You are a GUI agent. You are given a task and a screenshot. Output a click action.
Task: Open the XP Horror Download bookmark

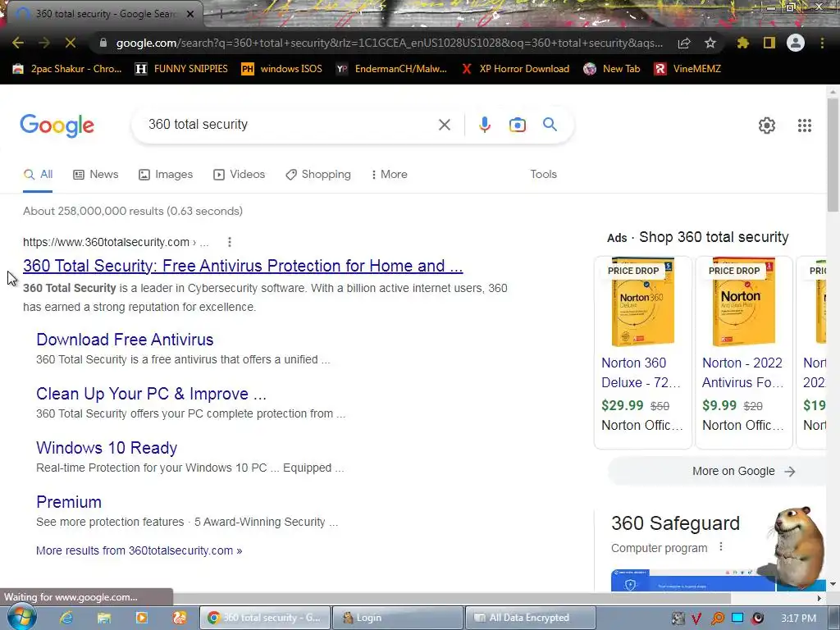click(x=515, y=69)
